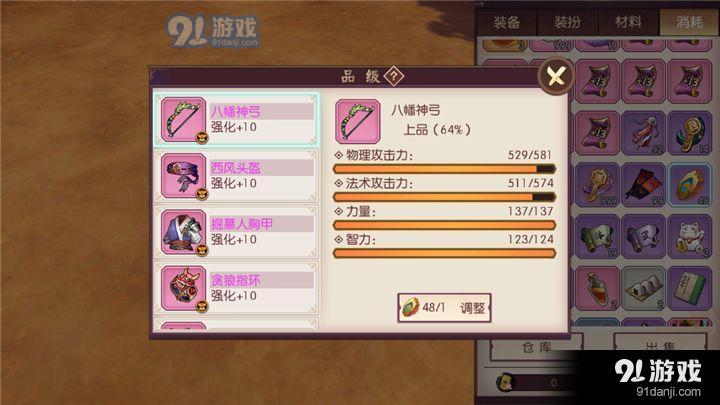Select the golden key item with count 999

(x=597, y=185)
